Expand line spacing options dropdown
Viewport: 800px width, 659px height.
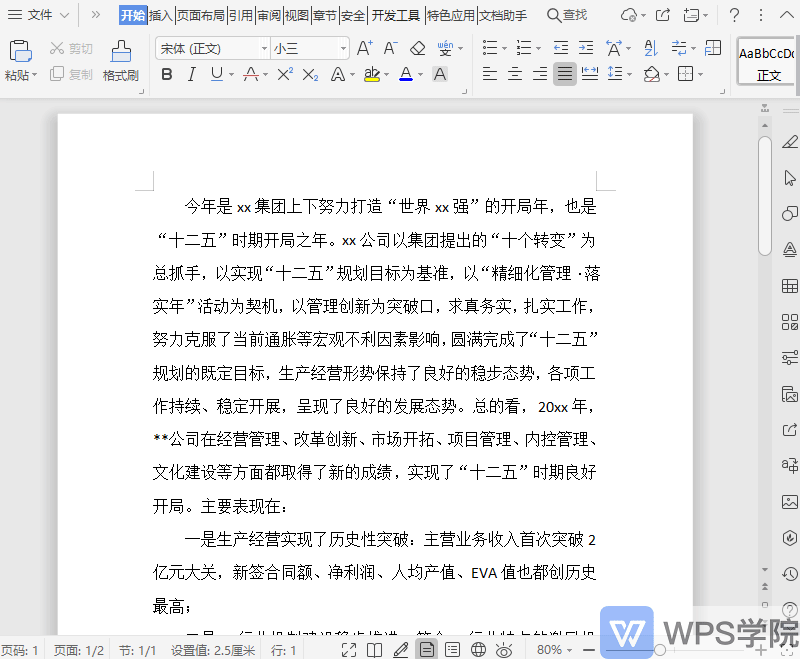pyautogui.click(x=629, y=74)
